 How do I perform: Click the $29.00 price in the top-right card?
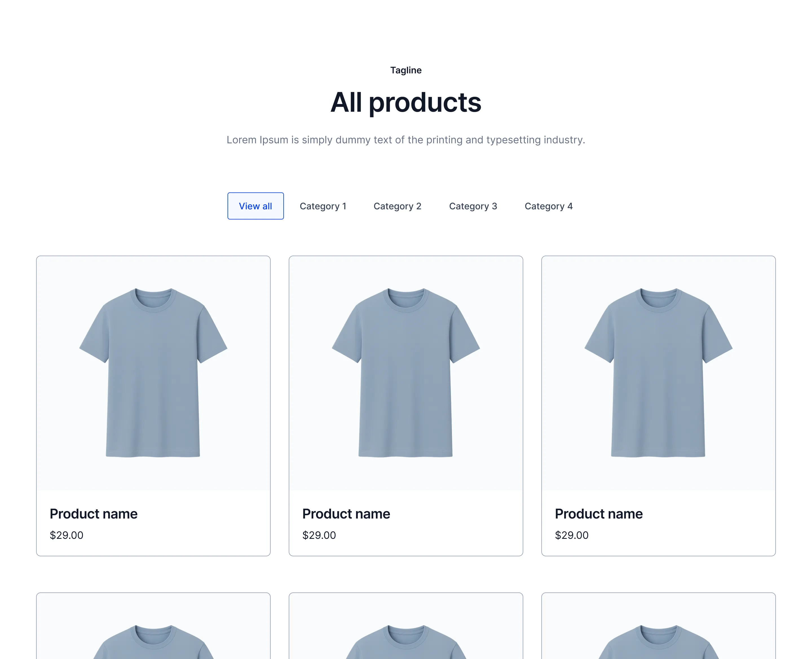[x=572, y=535]
